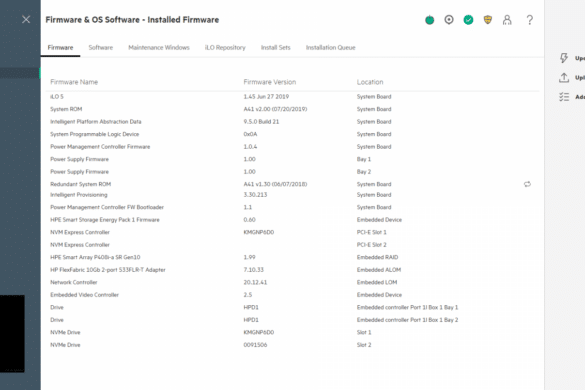
Task: Click version A41 v1.30 (06/07/2018)
Action: click(x=275, y=184)
